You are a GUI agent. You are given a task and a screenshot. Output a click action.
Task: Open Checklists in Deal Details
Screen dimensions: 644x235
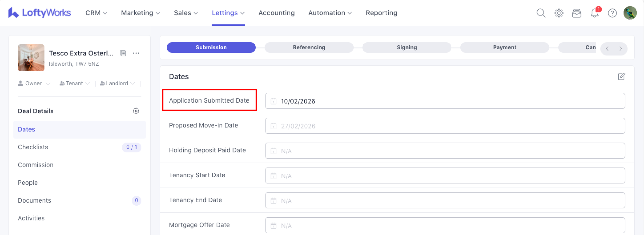[33, 147]
